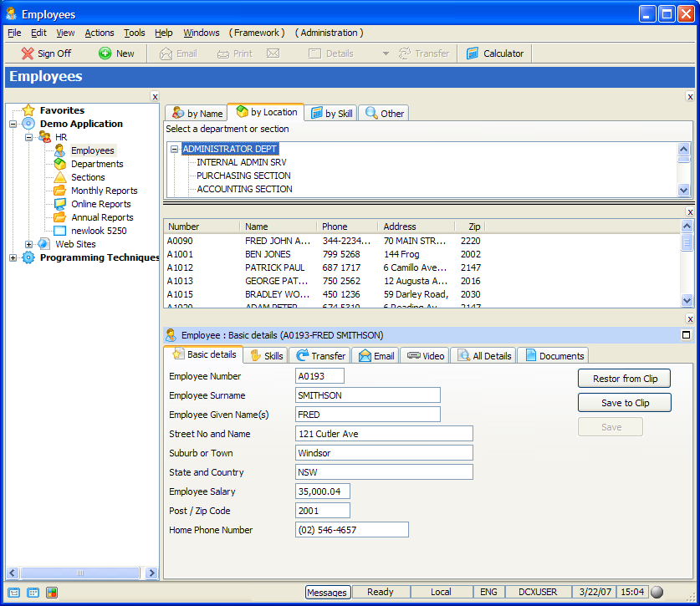Click the newlook 5250 item icon
This screenshot has height=606, width=700.
60,231
